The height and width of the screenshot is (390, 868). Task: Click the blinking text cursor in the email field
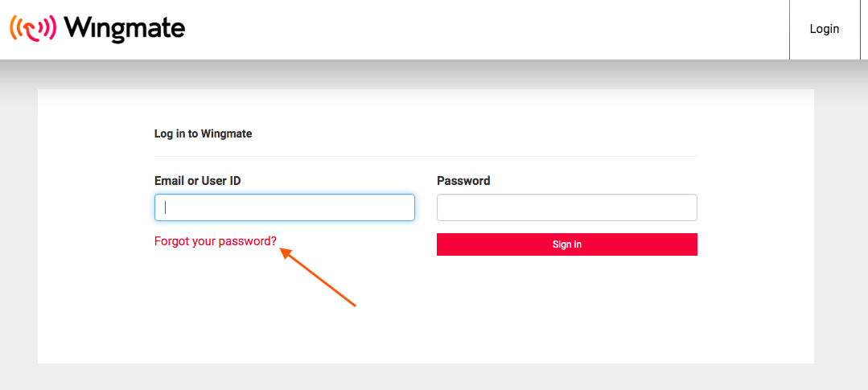coord(166,207)
